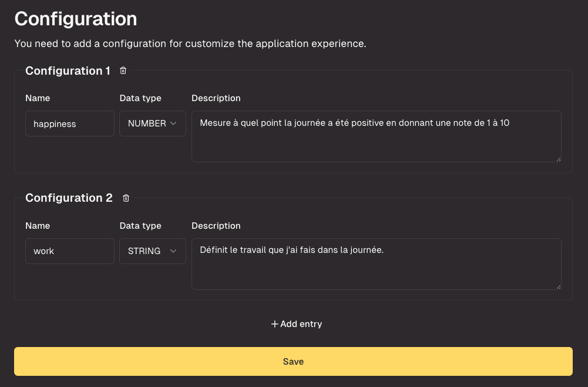The height and width of the screenshot is (387, 588).
Task: Delete Configuration 1 using its trash icon
Action: [123, 70]
